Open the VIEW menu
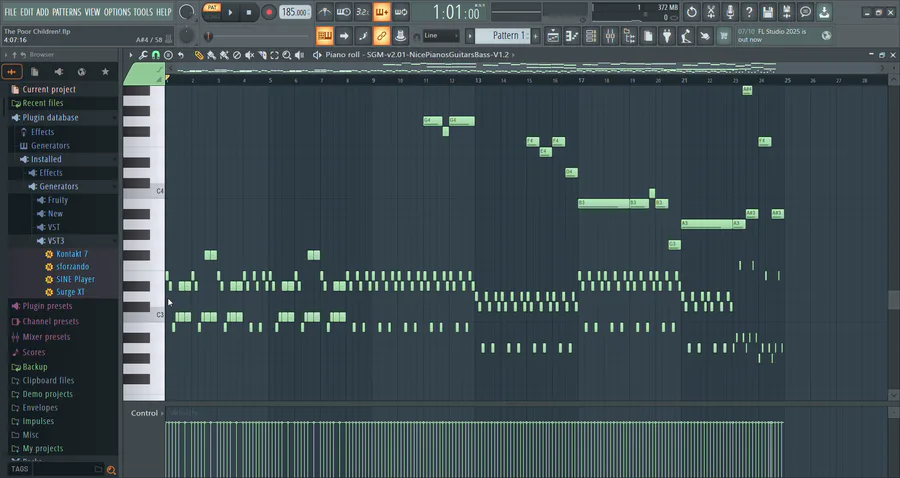The width and height of the screenshot is (900, 478). tap(92, 11)
